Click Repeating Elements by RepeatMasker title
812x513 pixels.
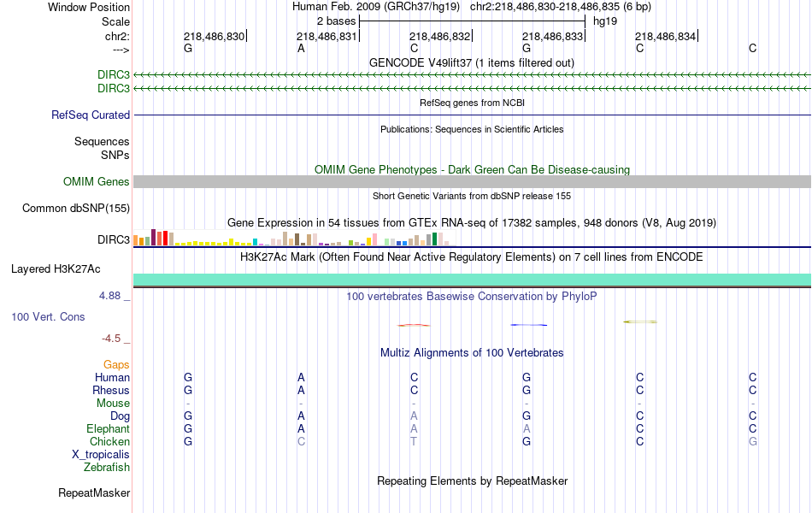tap(472, 481)
